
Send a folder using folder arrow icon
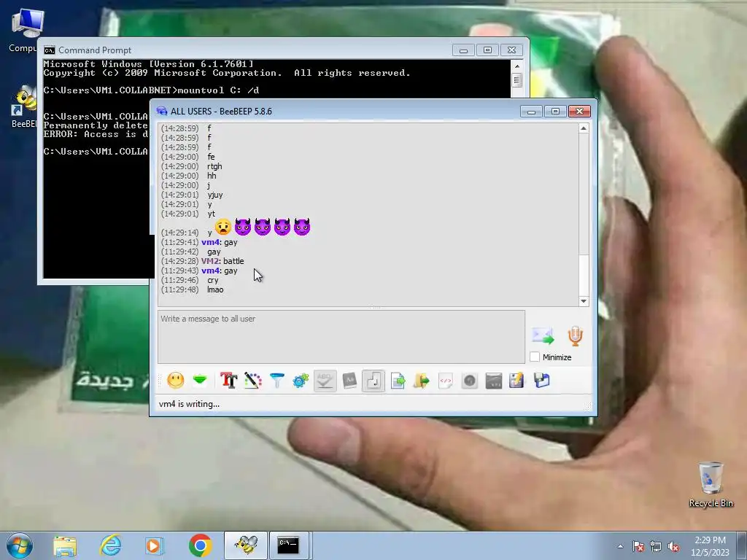(x=421, y=381)
